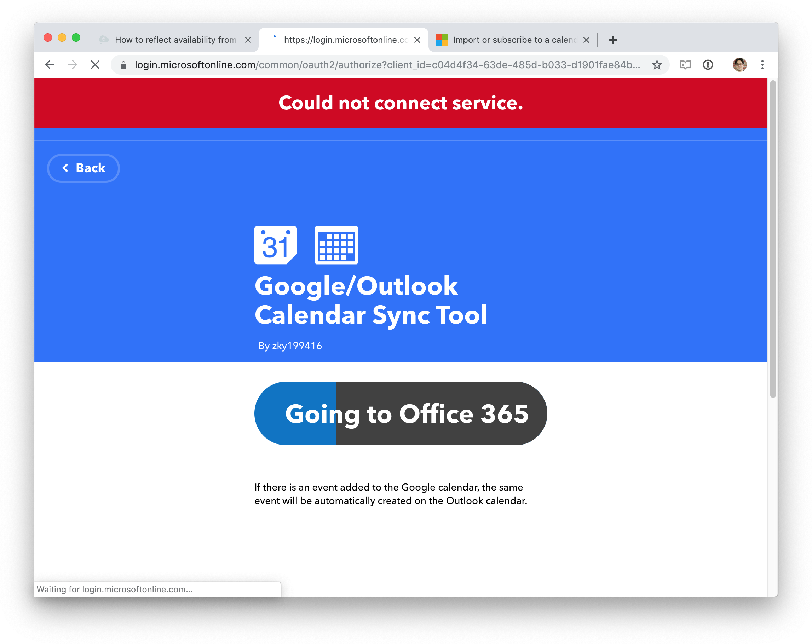Viewport: 812px width, 644px height.
Task: Click the green macOS fullscreen button
Action: pos(76,37)
